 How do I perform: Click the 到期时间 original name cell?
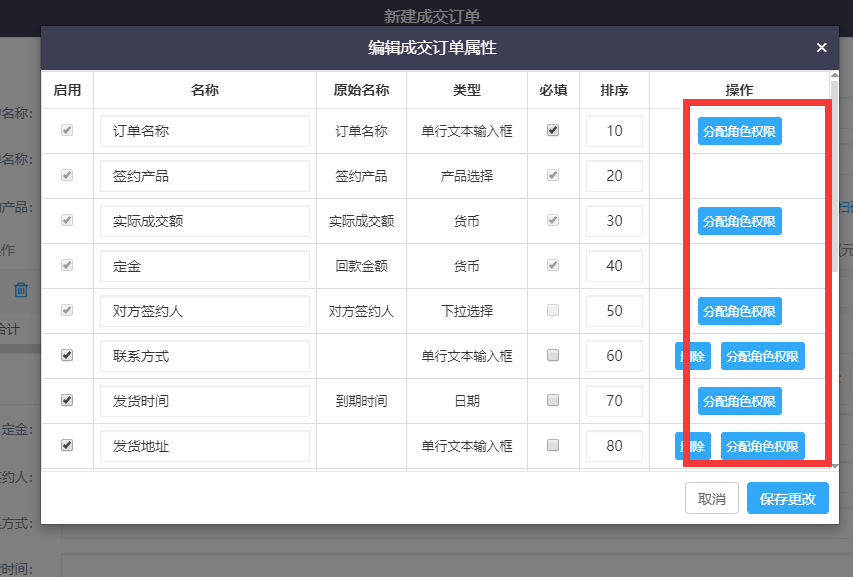click(x=361, y=401)
